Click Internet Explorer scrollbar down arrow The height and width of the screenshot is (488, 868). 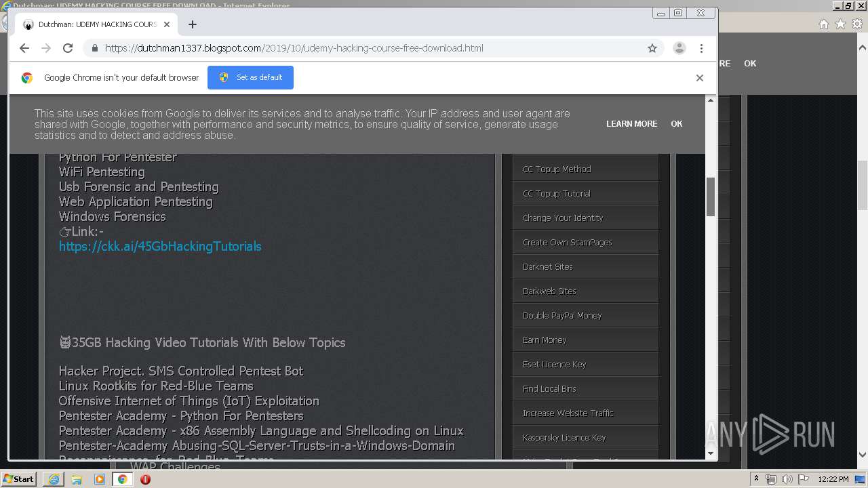coord(863,455)
